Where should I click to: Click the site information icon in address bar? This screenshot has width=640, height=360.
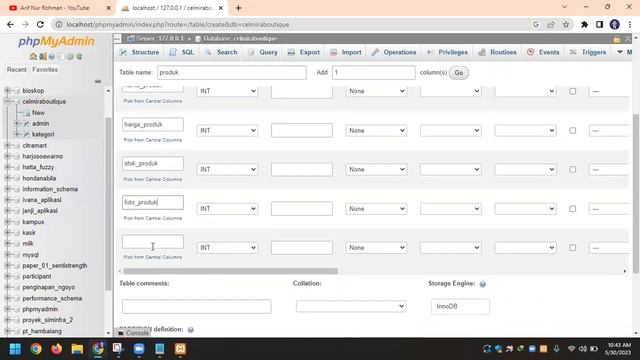pyautogui.click(x=59, y=24)
